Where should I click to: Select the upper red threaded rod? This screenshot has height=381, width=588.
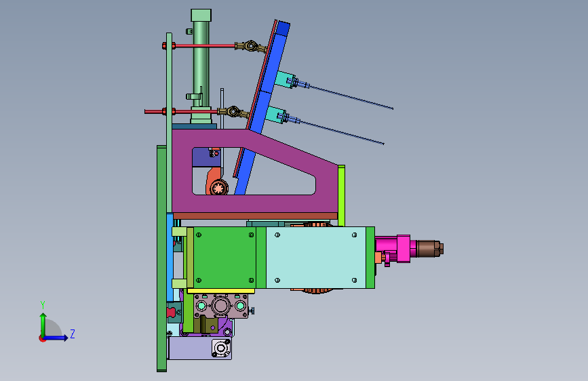[x=205, y=45]
